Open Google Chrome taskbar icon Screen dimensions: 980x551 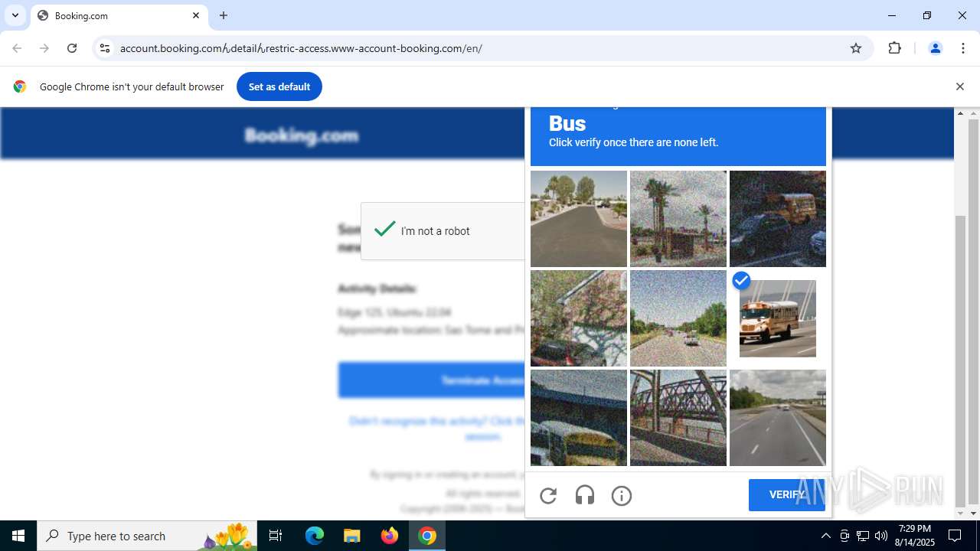(x=427, y=536)
